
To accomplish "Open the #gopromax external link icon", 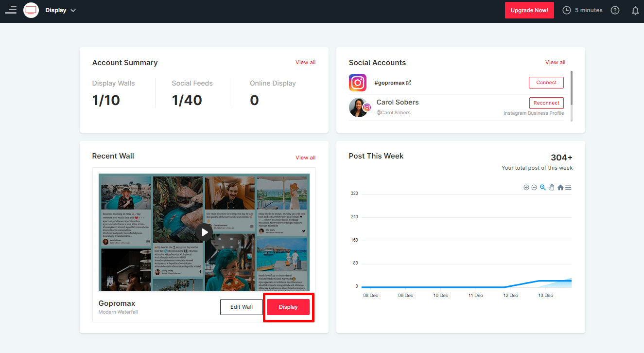I will click(x=409, y=83).
